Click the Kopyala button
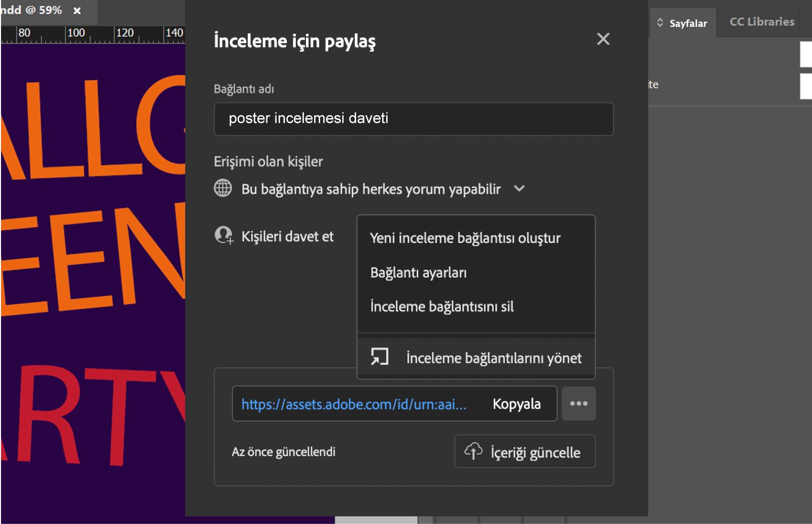This screenshot has height=524, width=812. click(x=516, y=404)
